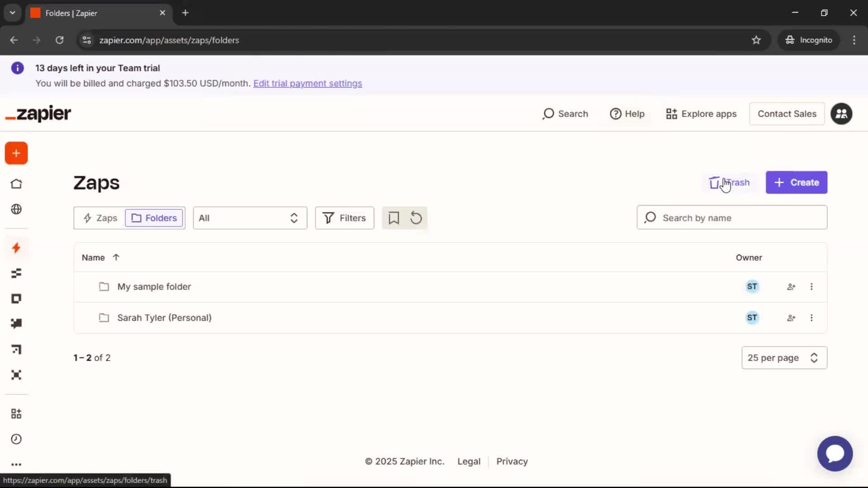Click the site information icon in address bar
The image size is (868, 488).
[x=87, y=40]
